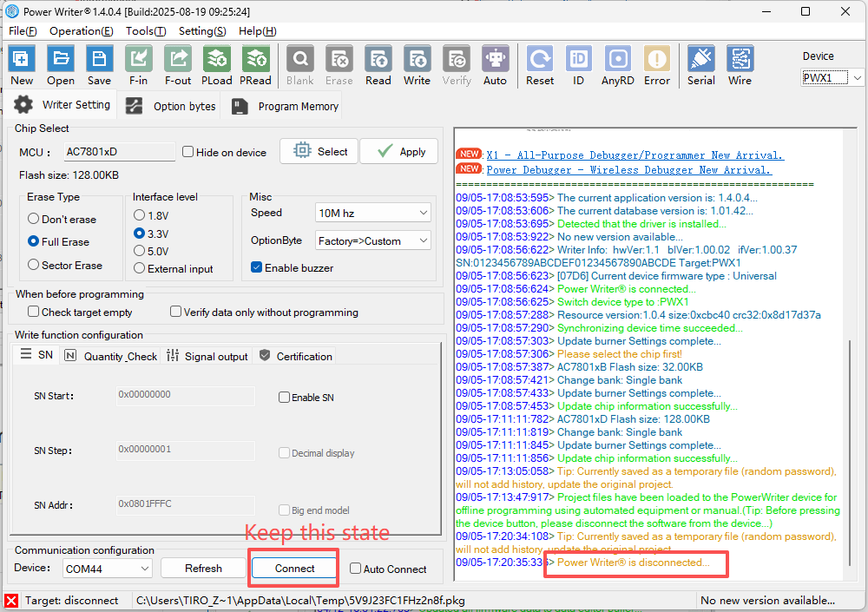Viewport: 868px width, 612px height.
Task: Click the Refresh ports button
Action: point(203,569)
